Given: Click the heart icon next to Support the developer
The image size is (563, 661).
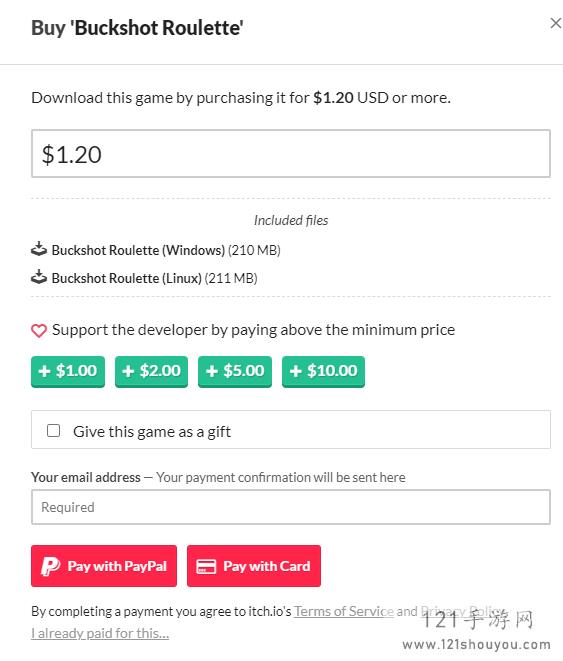Looking at the screenshot, I should click(39, 331).
